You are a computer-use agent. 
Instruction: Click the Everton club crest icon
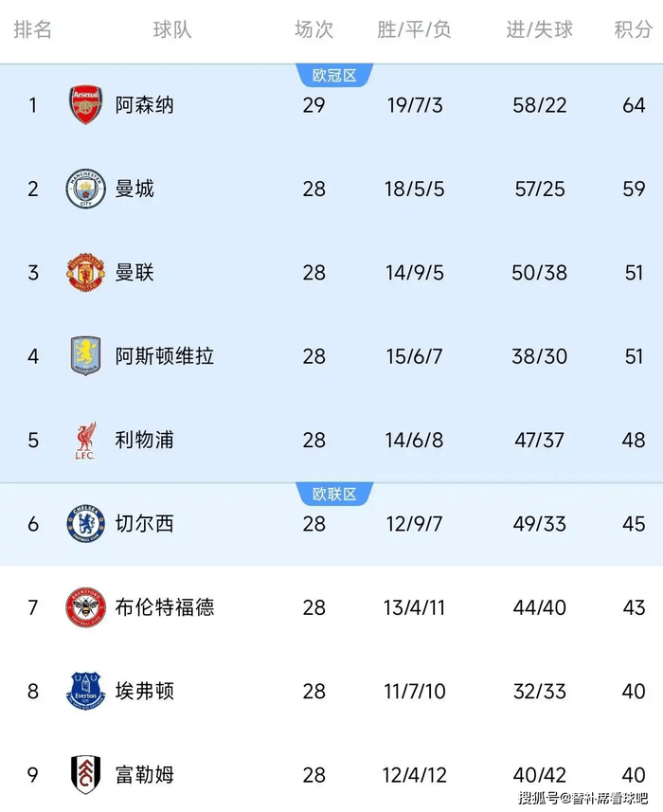[85, 691]
